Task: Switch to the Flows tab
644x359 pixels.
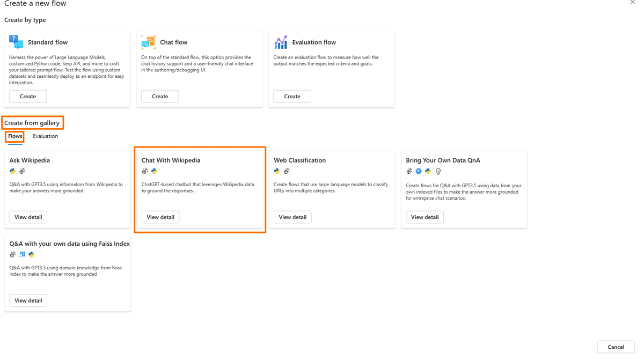Action: pos(14,136)
